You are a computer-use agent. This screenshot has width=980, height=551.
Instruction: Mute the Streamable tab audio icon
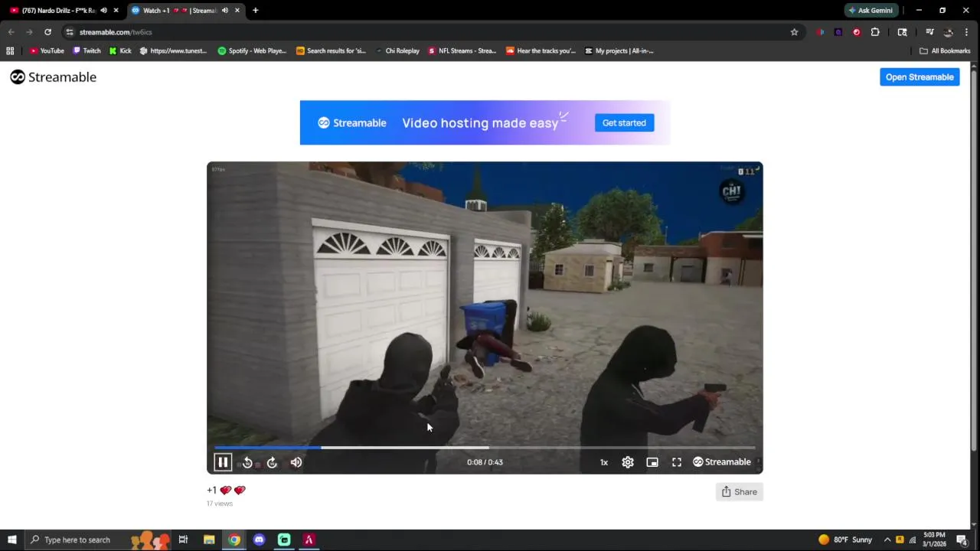(x=224, y=11)
